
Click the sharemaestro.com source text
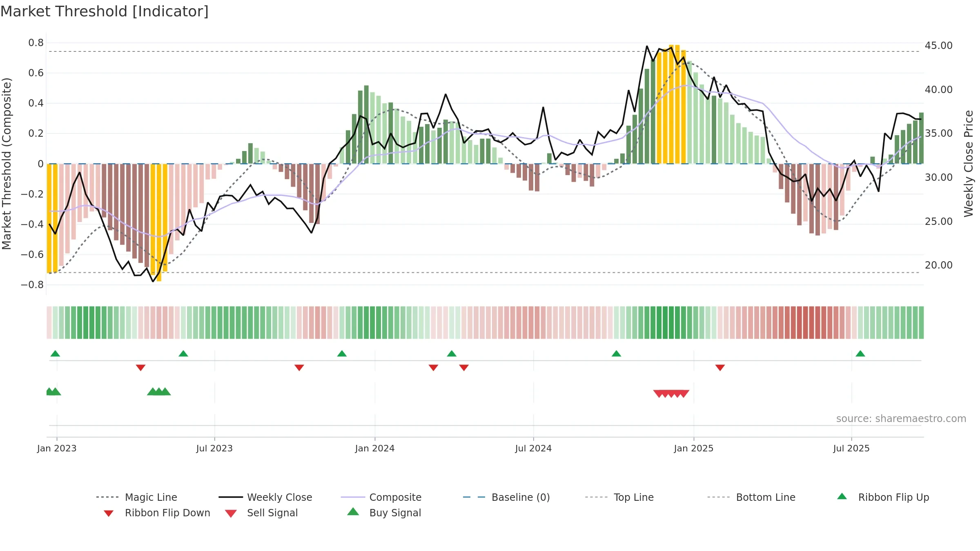901,418
